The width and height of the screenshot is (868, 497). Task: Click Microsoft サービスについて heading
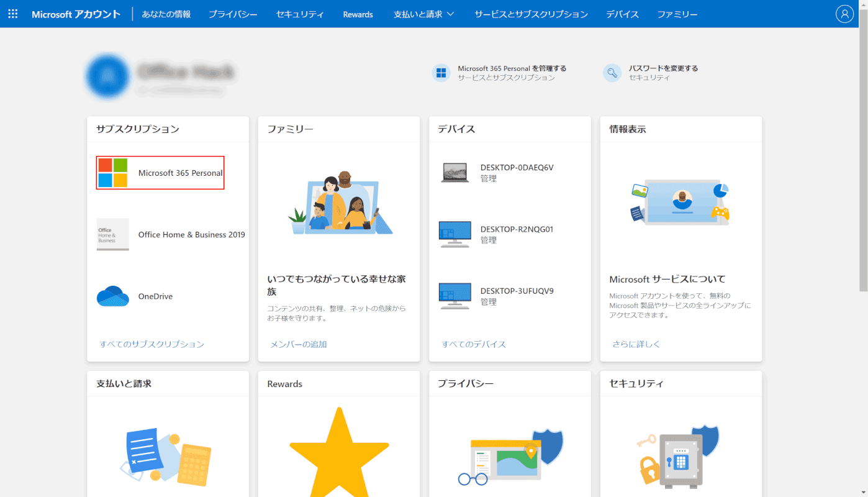(x=667, y=280)
